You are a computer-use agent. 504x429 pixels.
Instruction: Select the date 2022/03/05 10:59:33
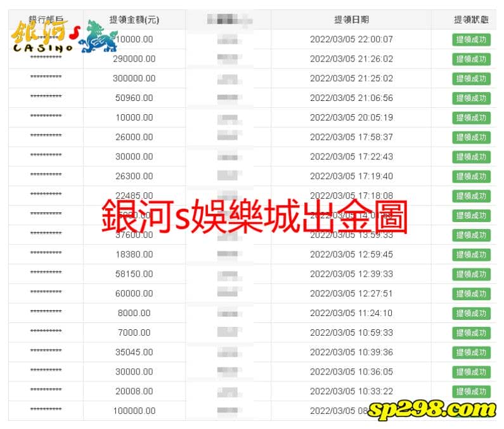point(351,333)
